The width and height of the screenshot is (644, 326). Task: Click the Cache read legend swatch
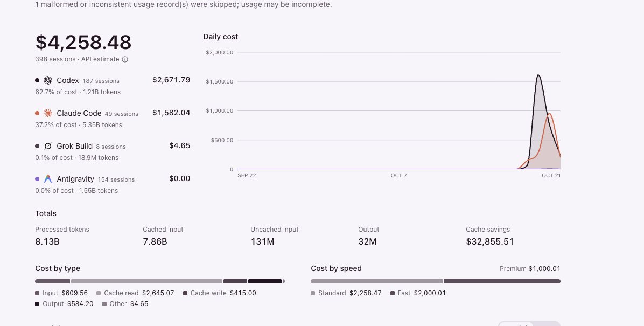pos(99,293)
